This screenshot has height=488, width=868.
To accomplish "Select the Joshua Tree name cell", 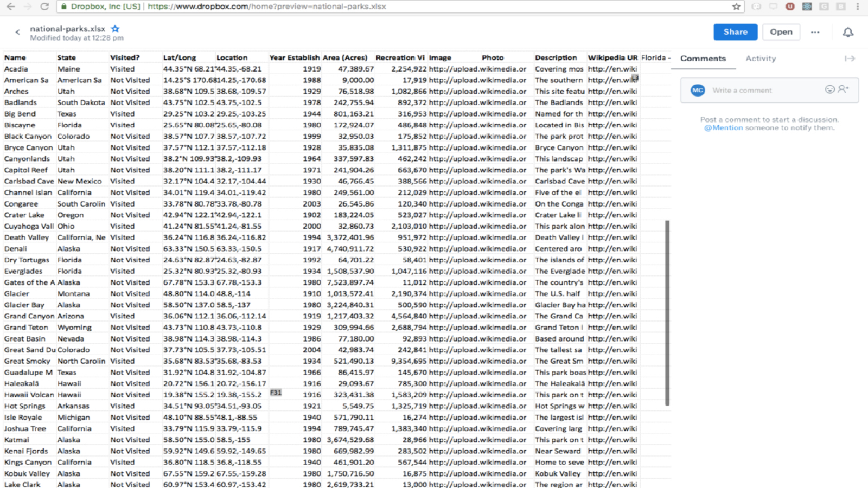I will pyautogui.click(x=25, y=428).
